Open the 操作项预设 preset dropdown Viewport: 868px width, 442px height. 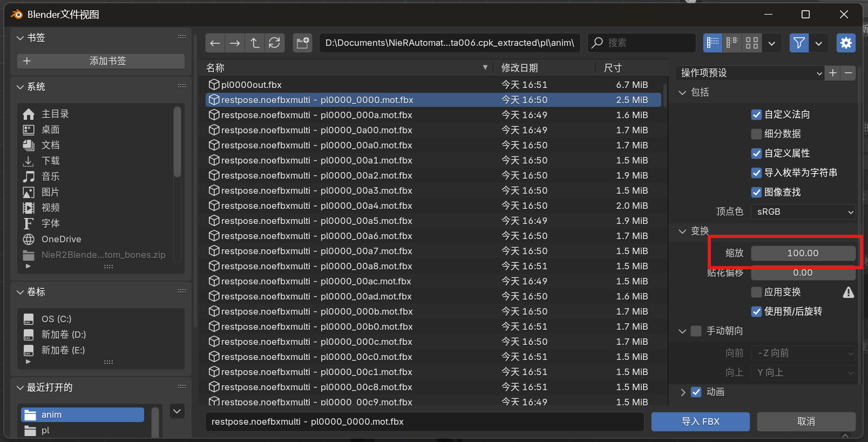tap(749, 73)
